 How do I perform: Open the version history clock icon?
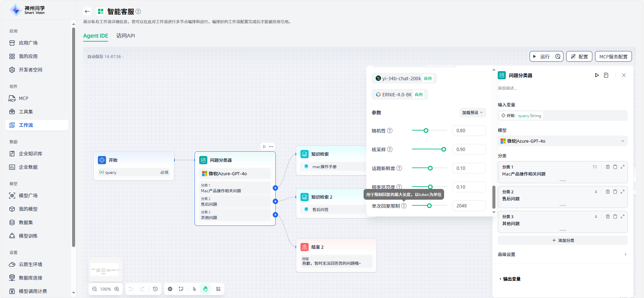point(155,289)
